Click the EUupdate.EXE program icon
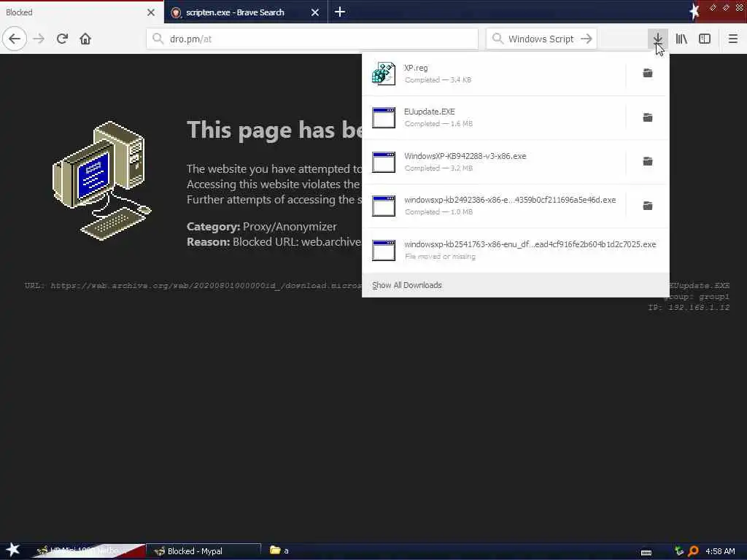 (384, 117)
